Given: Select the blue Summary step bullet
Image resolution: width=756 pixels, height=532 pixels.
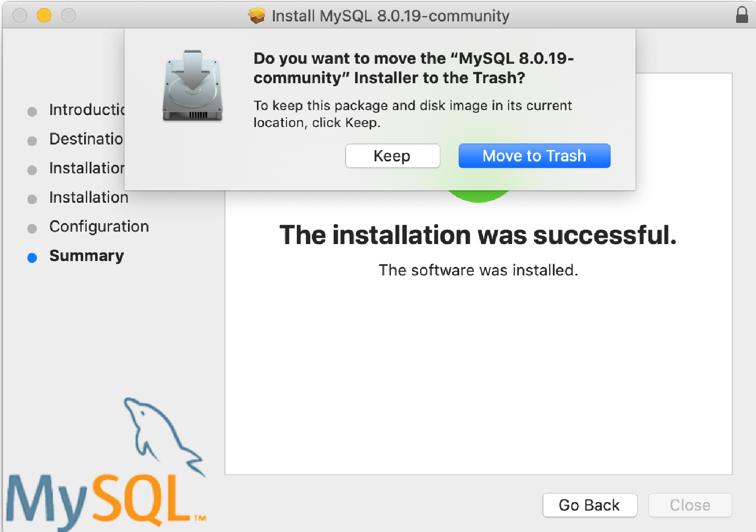Looking at the screenshot, I should [32, 257].
